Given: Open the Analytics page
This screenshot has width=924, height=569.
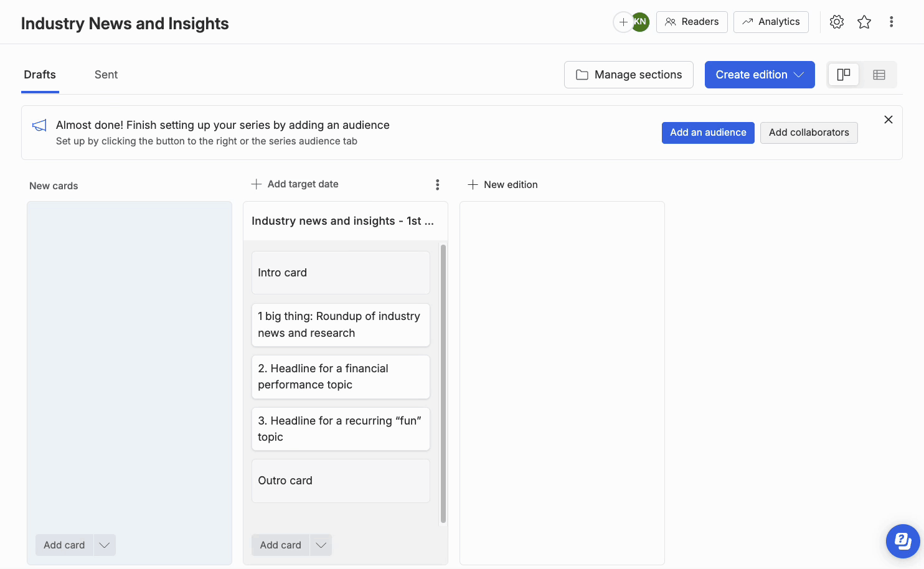Looking at the screenshot, I should tap(771, 22).
